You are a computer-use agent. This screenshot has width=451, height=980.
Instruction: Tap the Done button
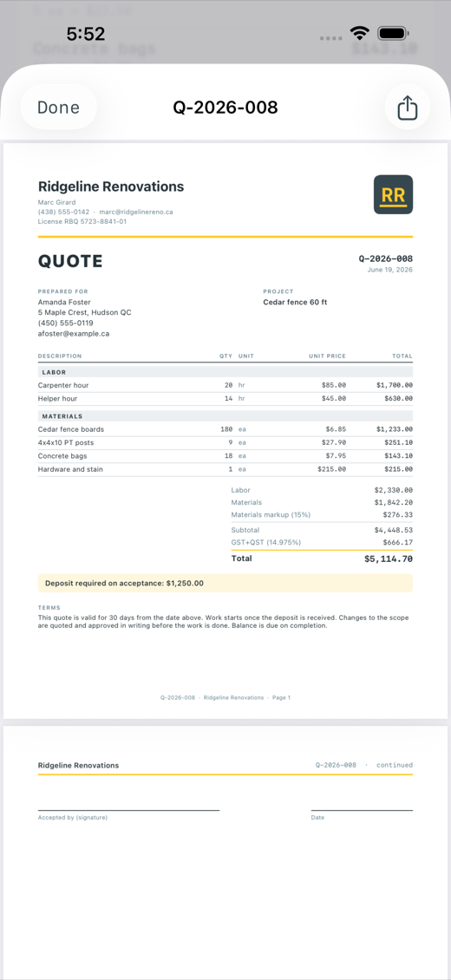pos(59,108)
